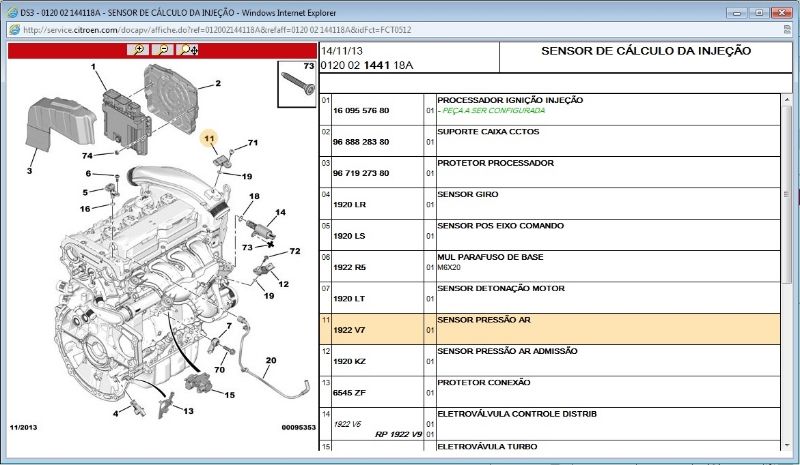Click SENSOR GIRO description
800x465 pixels.
coord(468,194)
